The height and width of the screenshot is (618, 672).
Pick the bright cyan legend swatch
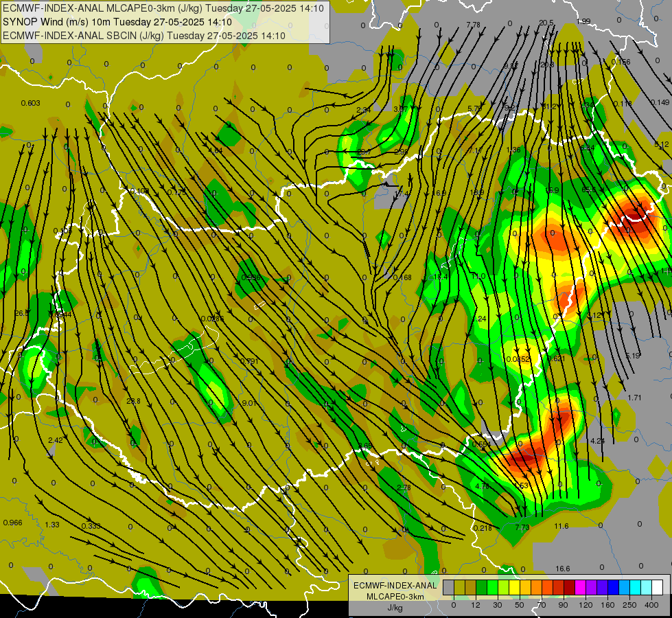click(x=636, y=587)
